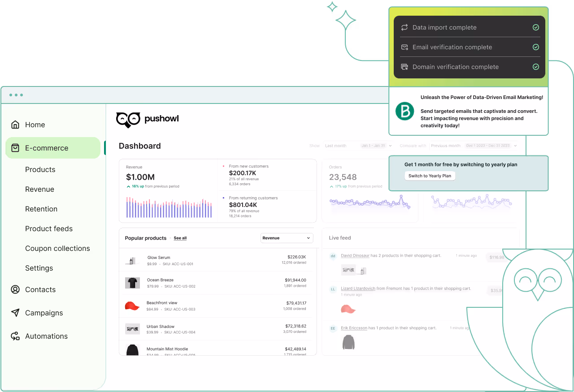
Task: Click $200.17K from new customers
Action: click(x=243, y=173)
